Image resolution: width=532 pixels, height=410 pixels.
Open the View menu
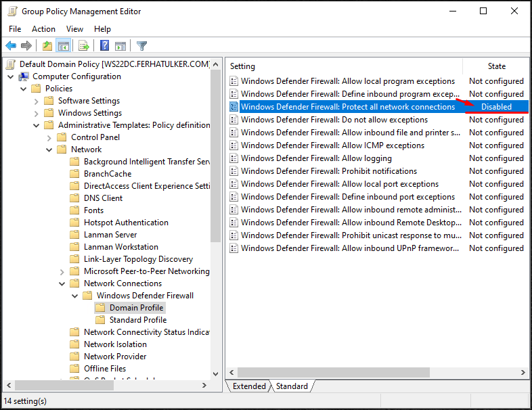74,29
